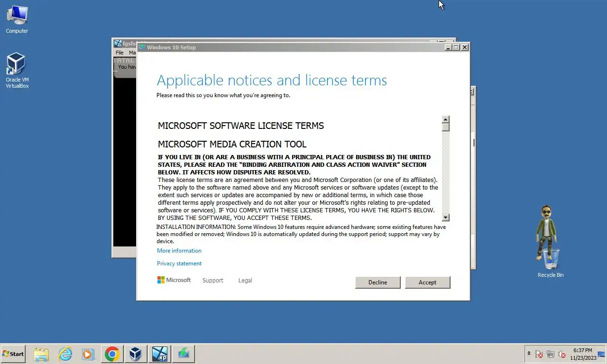This screenshot has height=364, width=607.
Task: Click the Windows 10 Setup title icon
Action: 142,47
